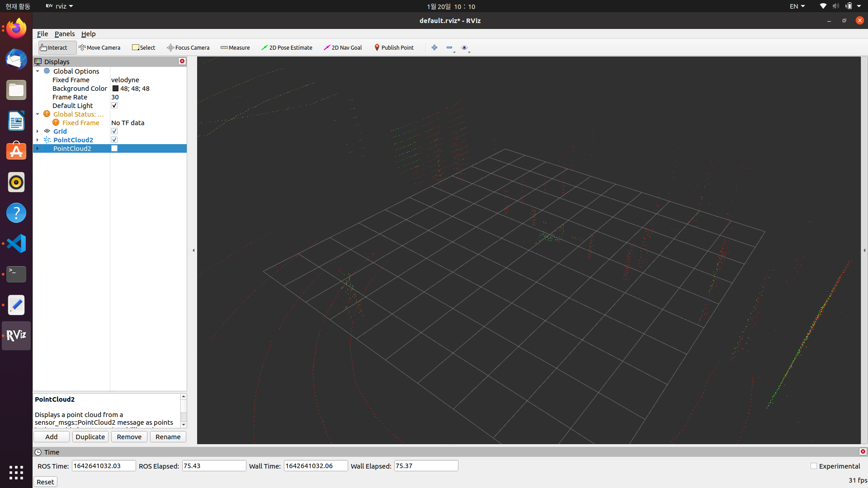Image resolution: width=868 pixels, height=488 pixels.
Task: Select the Interact tool
Action: 56,47
